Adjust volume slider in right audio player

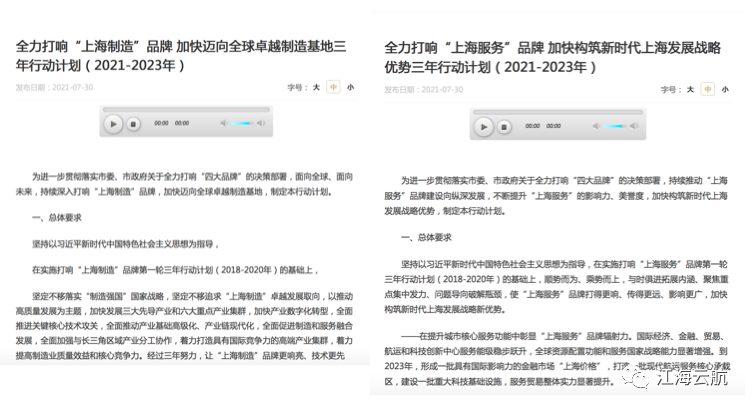click(x=615, y=126)
